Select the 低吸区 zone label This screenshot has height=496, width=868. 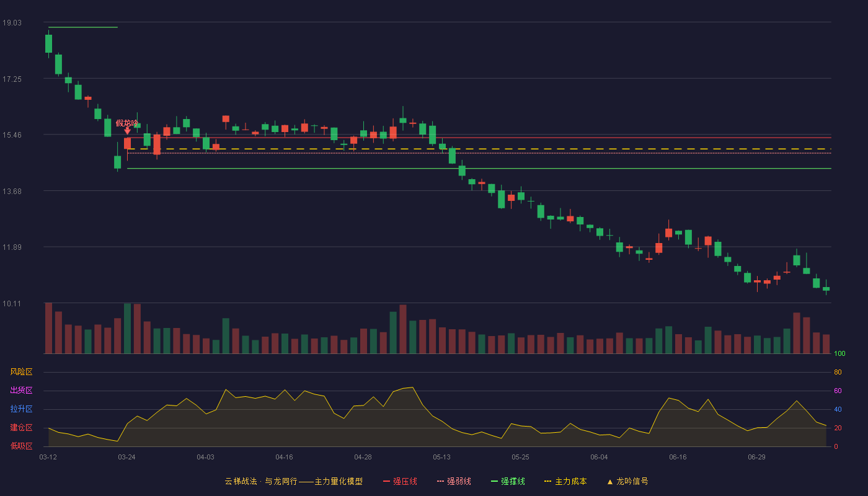click(21, 446)
